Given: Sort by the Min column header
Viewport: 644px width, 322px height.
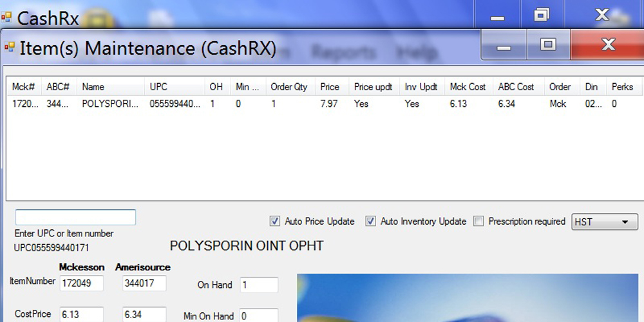Looking at the screenshot, I should [x=248, y=87].
